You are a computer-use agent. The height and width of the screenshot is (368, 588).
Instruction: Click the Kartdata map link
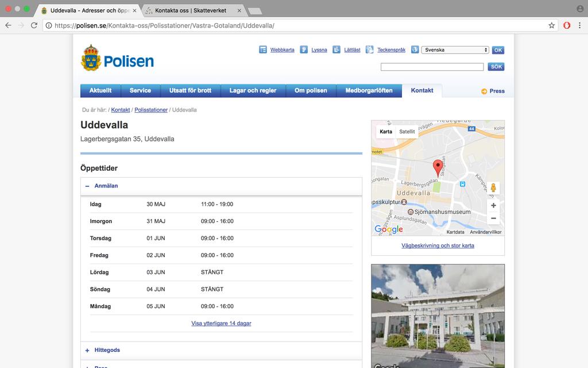455,232
